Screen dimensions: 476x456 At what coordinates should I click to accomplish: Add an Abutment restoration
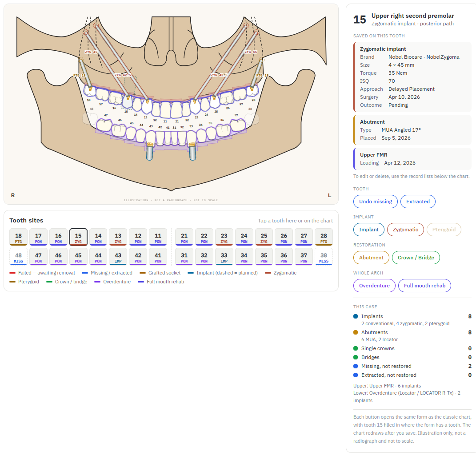[371, 258]
